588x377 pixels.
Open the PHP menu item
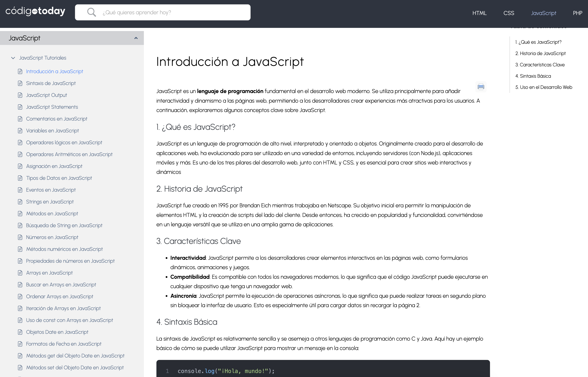(x=578, y=13)
